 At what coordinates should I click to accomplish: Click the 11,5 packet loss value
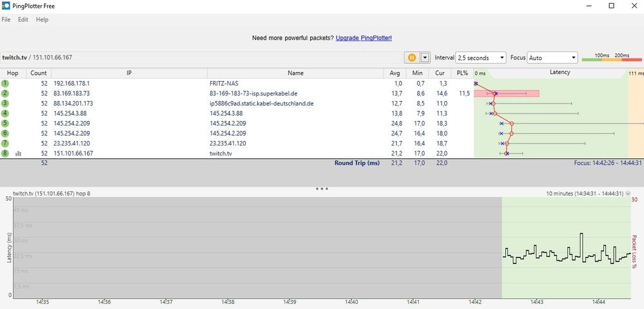click(x=464, y=93)
